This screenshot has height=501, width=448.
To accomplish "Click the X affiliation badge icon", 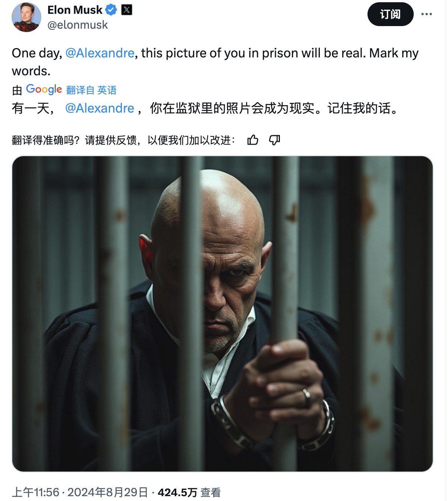I will [127, 10].
